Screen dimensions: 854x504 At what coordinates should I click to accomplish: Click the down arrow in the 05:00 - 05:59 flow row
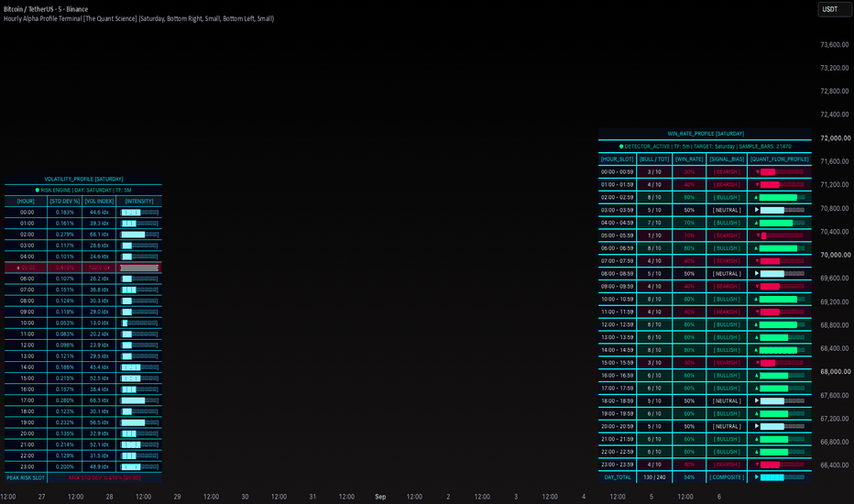click(758, 236)
